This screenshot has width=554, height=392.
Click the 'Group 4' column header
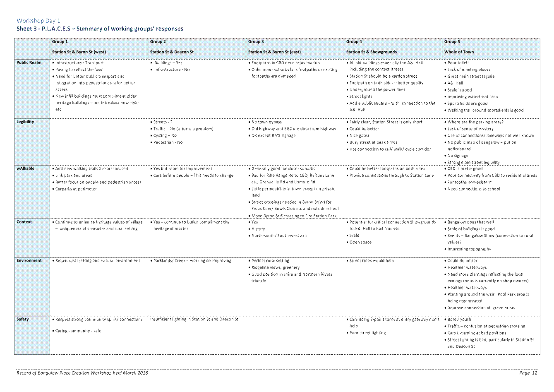(354, 41)
